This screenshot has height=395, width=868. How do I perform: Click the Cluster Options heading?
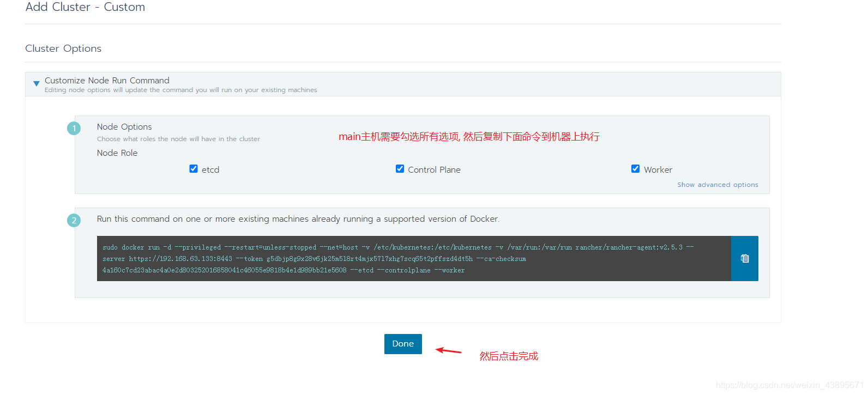pyautogui.click(x=63, y=48)
